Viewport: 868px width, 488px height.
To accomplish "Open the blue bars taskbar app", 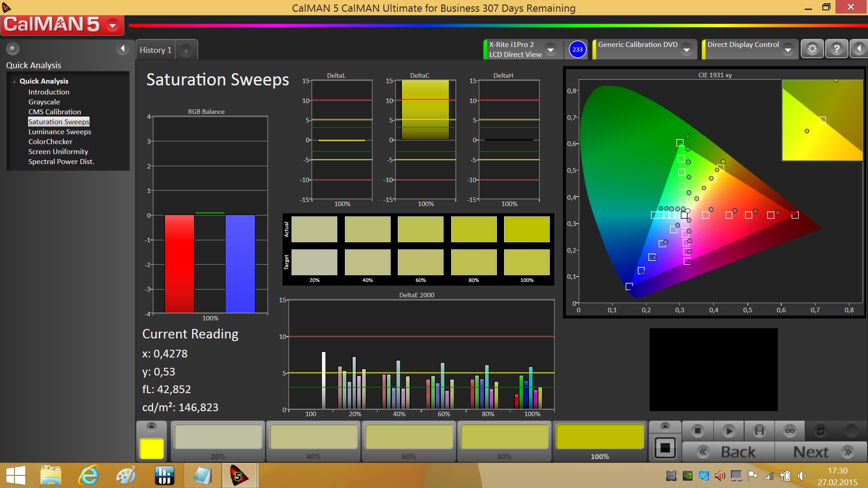I will [x=164, y=476].
